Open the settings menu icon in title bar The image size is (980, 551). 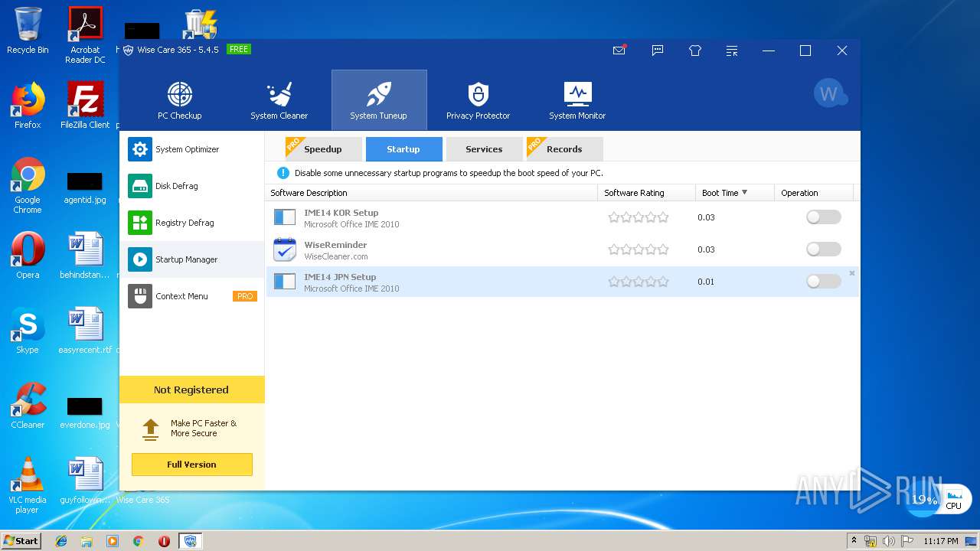tap(732, 51)
